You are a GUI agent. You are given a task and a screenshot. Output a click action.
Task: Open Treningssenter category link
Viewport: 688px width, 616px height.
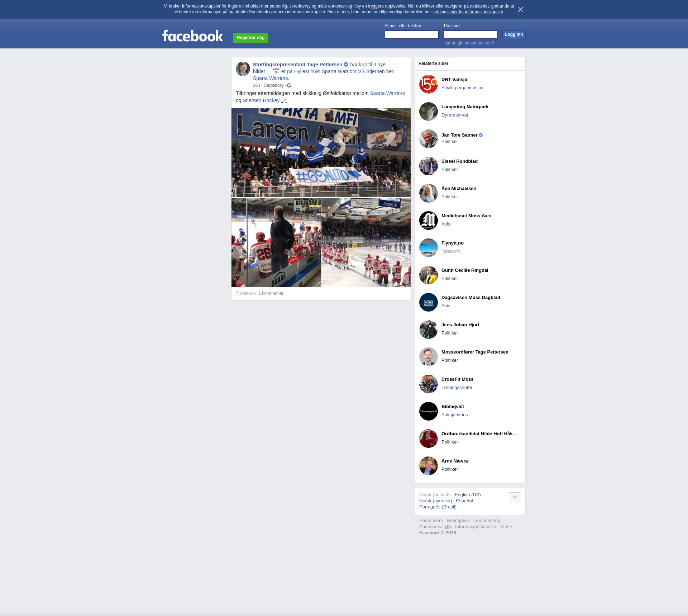click(457, 388)
